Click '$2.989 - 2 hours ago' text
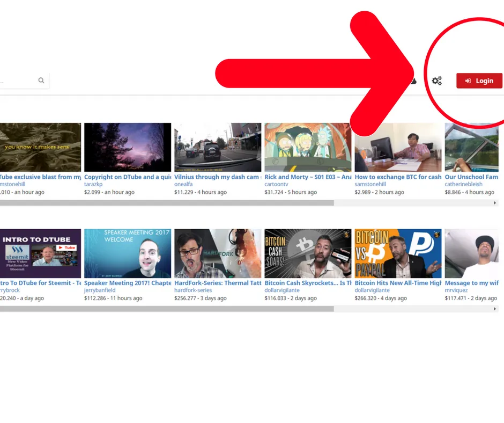Viewport: 504px width, 423px height. (379, 192)
